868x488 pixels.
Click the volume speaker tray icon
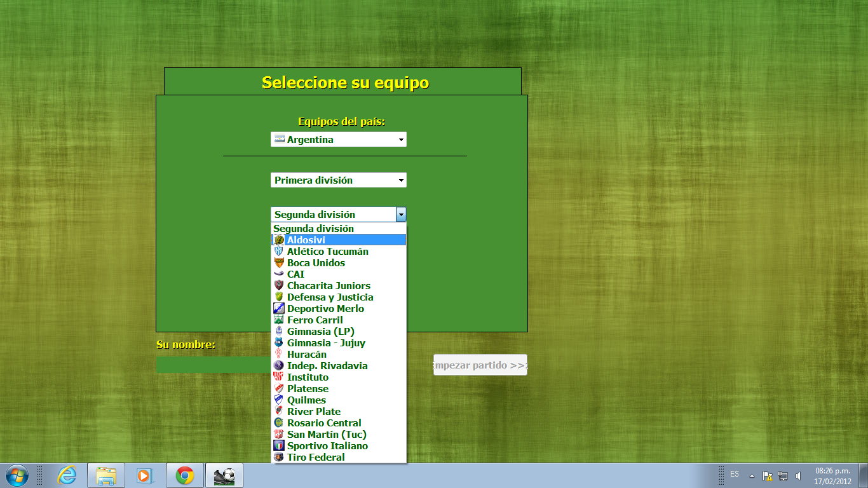tap(799, 476)
